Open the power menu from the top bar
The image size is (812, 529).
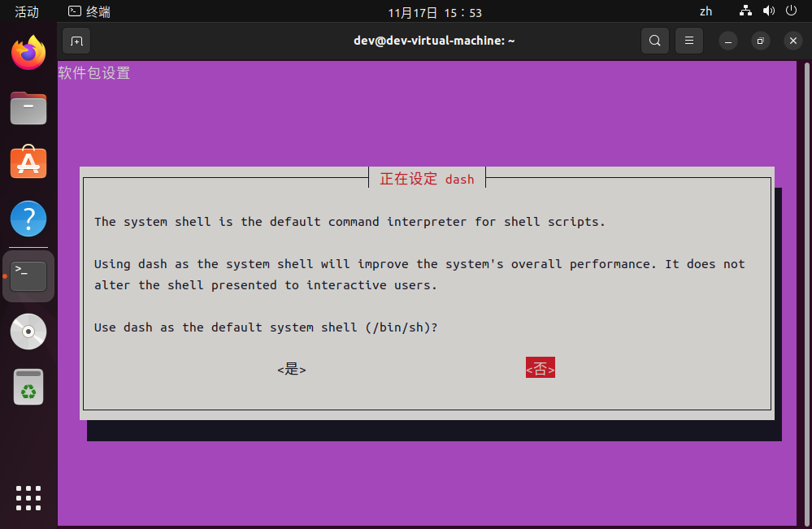point(789,11)
